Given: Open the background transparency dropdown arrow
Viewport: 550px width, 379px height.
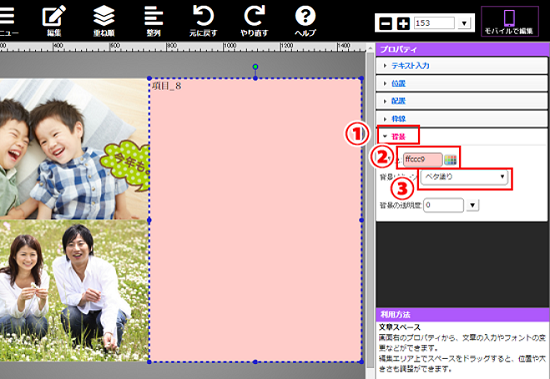Looking at the screenshot, I should click(472, 205).
